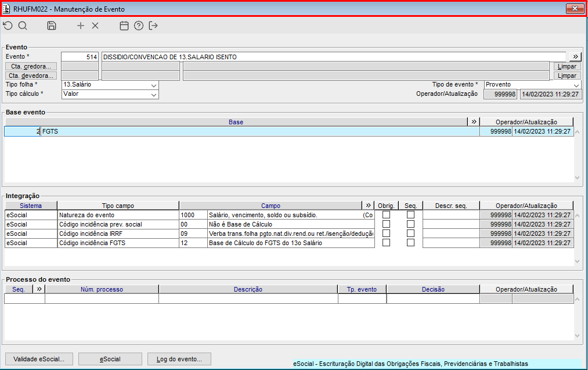Click the Tp. evento column header
This screenshot has width=588, height=370.
[362, 289]
